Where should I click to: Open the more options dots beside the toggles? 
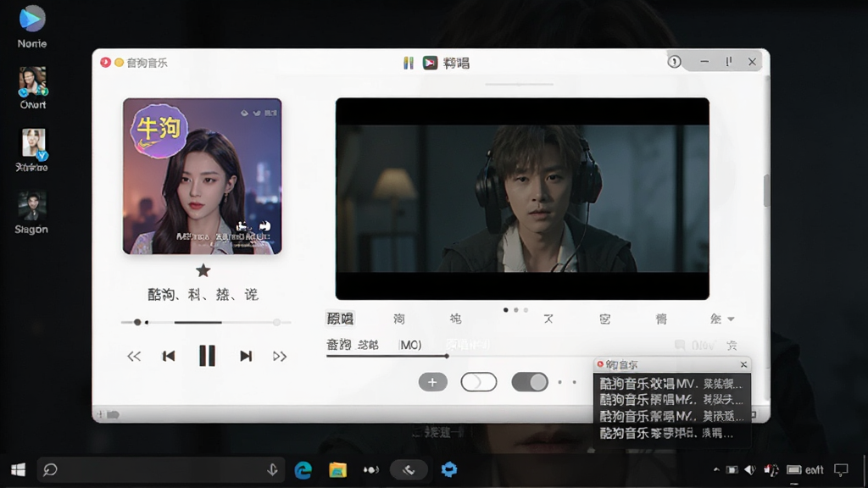567,382
